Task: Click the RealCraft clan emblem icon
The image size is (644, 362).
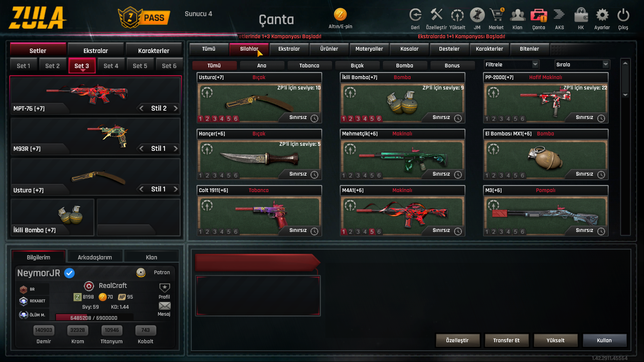Action: point(89,286)
